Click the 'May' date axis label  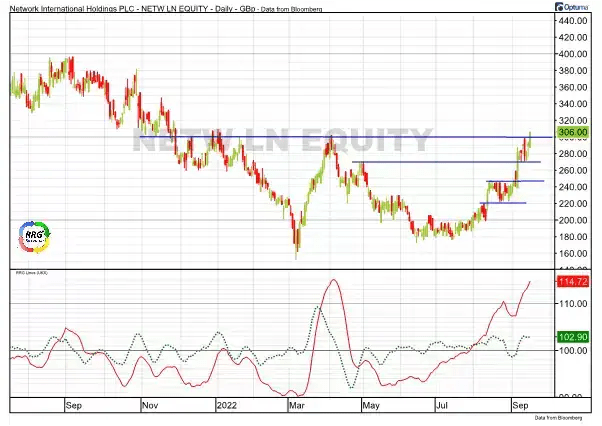tap(371, 406)
